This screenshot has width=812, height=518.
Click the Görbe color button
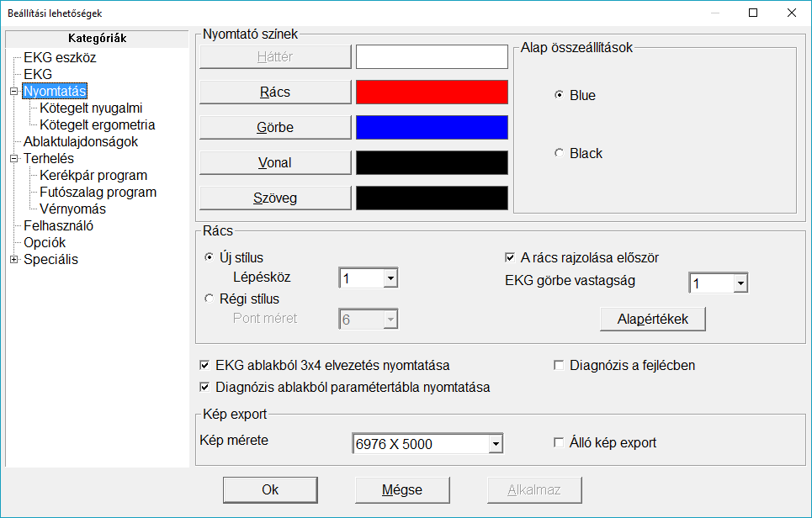pos(275,127)
